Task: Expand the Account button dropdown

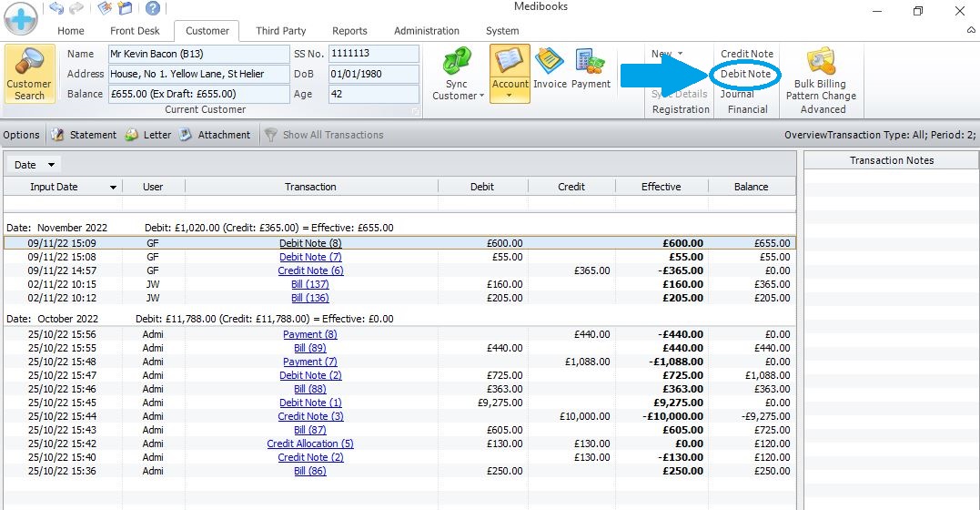Action: tap(510, 96)
